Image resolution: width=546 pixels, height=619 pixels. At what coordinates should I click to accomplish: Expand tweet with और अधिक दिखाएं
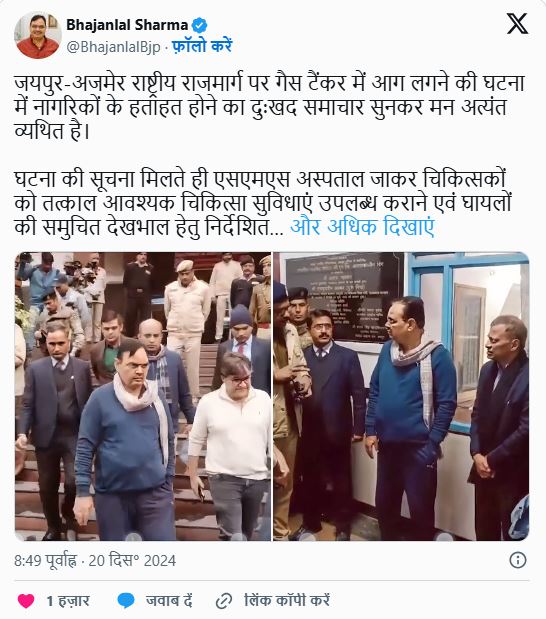362,227
